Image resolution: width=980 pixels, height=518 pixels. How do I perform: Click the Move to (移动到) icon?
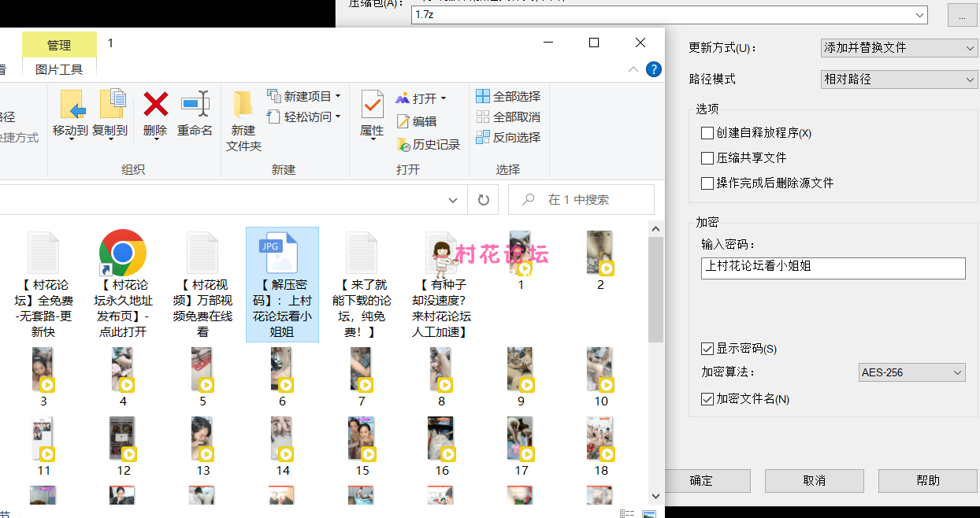tap(72, 104)
